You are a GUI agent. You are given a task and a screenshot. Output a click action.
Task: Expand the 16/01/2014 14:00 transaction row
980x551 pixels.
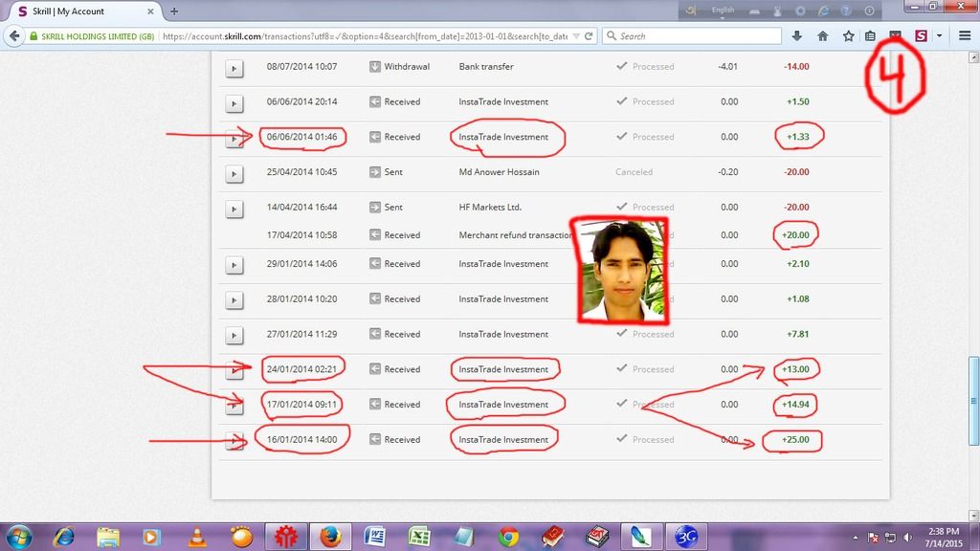coord(234,441)
